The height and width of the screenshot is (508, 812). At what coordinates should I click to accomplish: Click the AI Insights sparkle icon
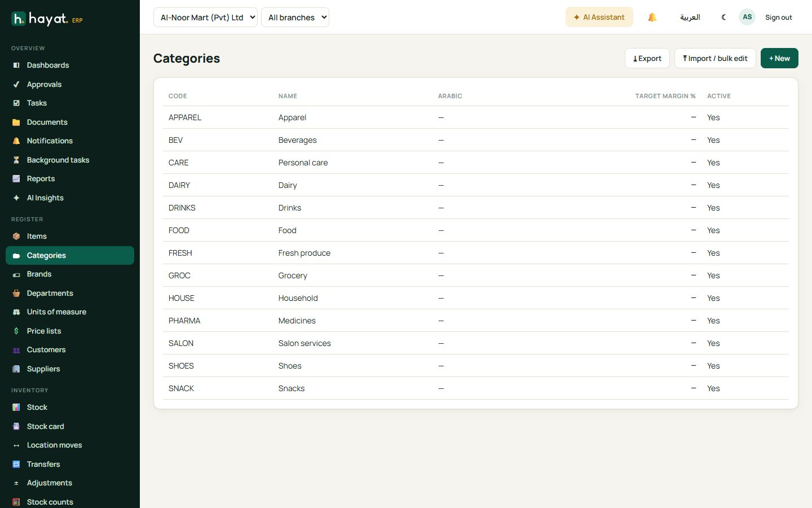click(16, 198)
